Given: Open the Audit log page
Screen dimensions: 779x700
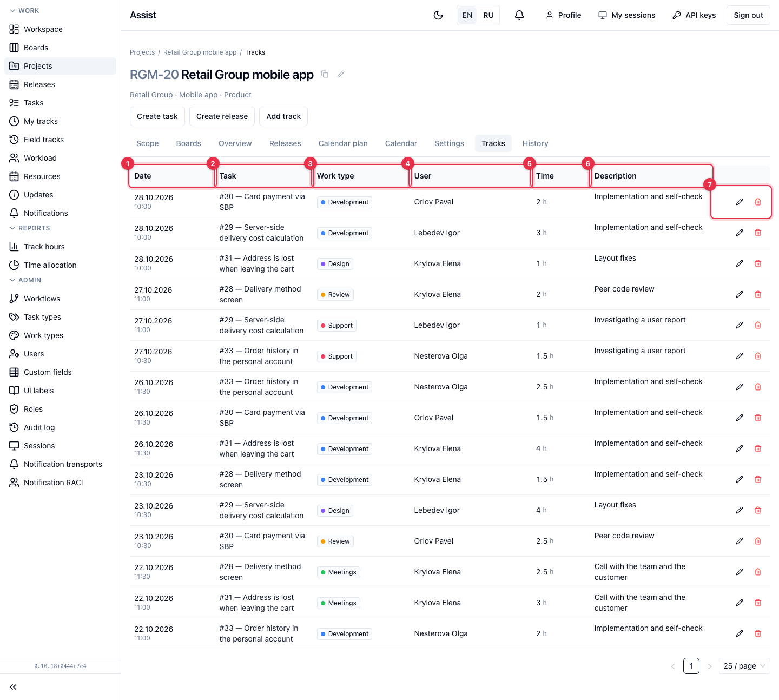Looking at the screenshot, I should (x=60, y=427).
